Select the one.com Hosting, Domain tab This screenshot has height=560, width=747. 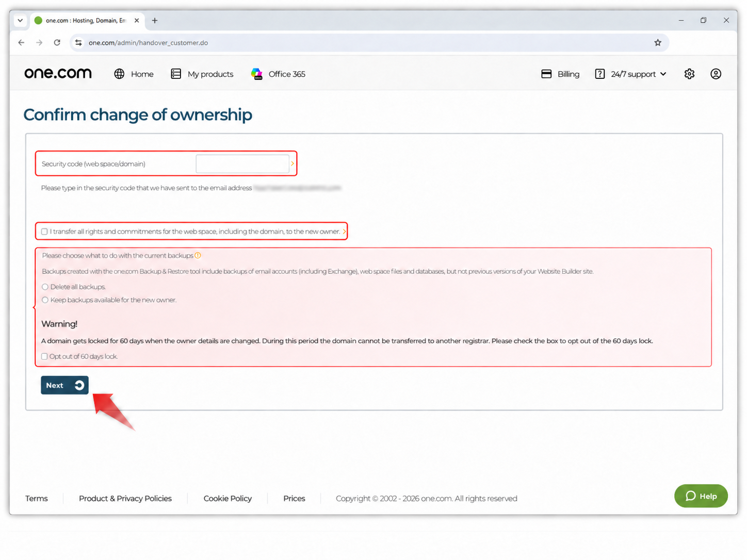point(86,21)
